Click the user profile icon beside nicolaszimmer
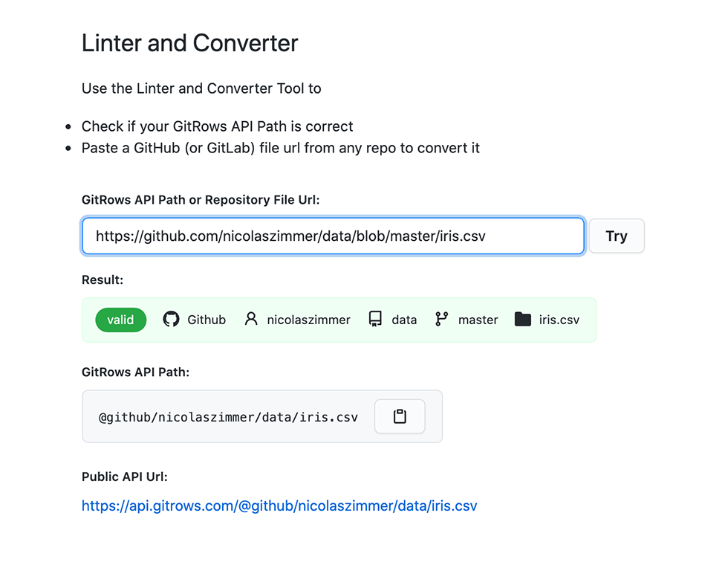The height and width of the screenshot is (562, 728). click(x=251, y=319)
